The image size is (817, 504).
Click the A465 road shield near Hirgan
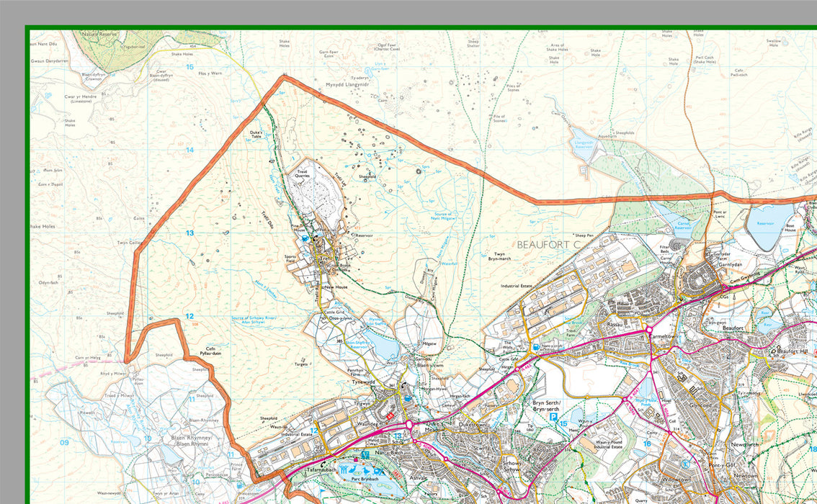(x=525, y=368)
